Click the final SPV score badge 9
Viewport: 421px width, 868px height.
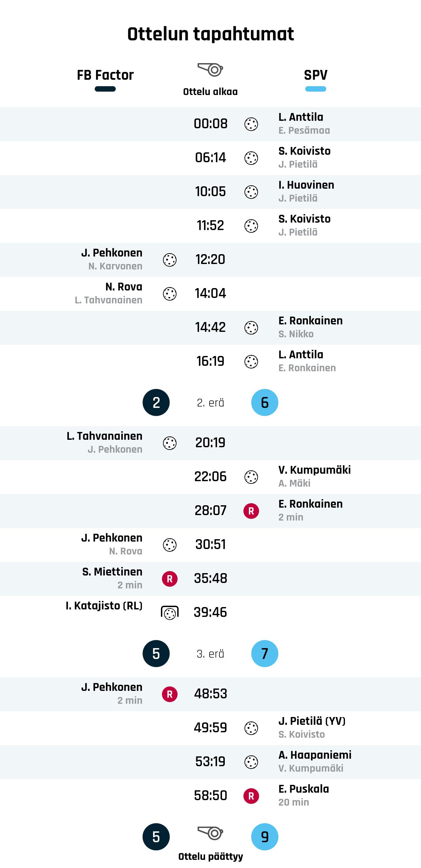pos(265,837)
